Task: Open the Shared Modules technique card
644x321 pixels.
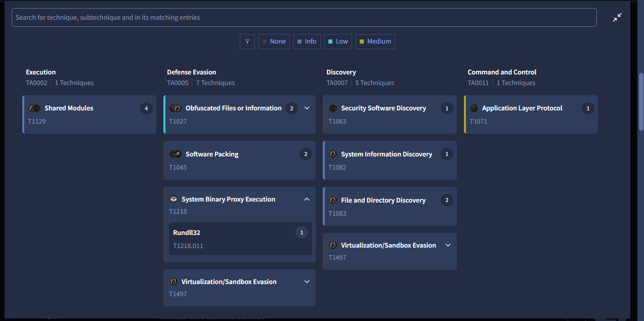Action: tap(89, 114)
